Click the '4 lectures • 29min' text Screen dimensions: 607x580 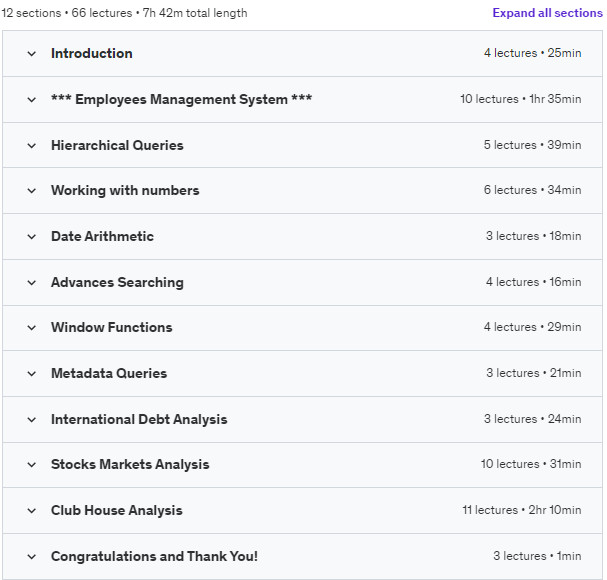click(532, 327)
